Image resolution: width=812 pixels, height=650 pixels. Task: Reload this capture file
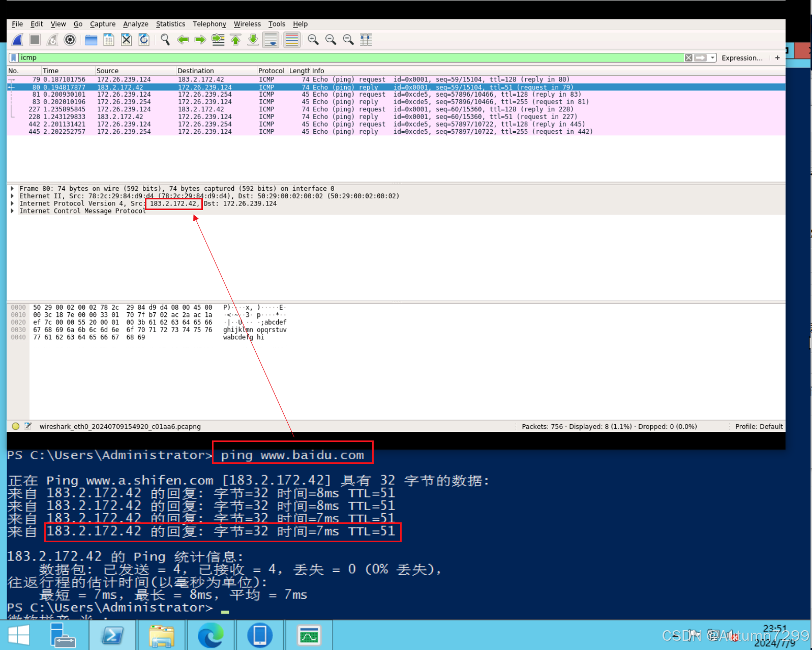(x=144, y=40)
